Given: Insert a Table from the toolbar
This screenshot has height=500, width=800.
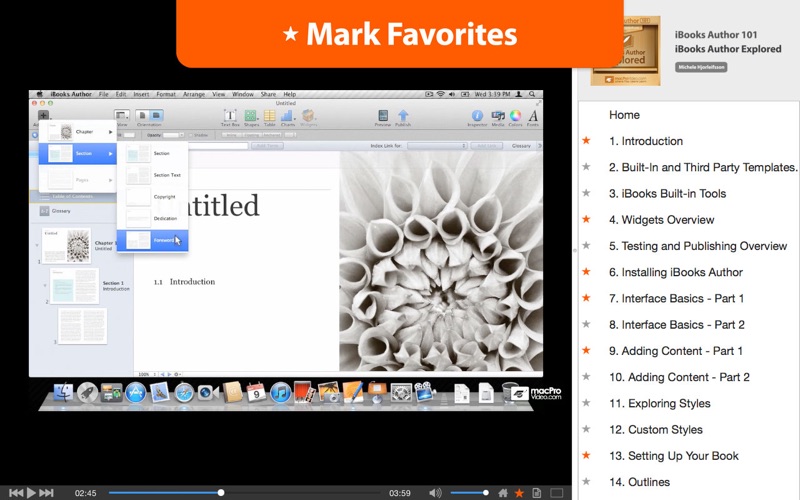Looking at the screenshot, I should (x=269, y=116).
